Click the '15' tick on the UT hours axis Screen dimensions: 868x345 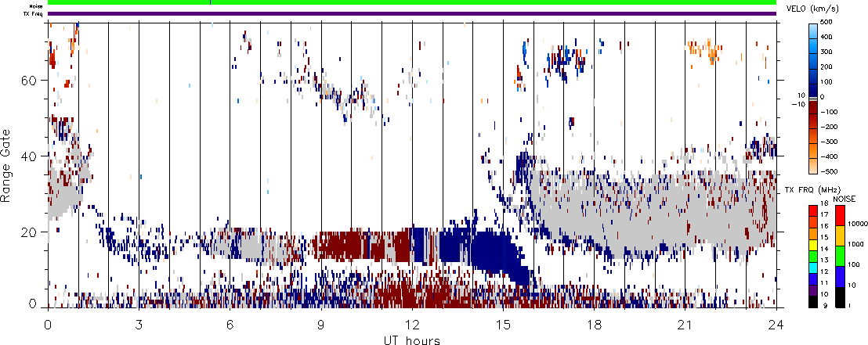pyautogui.click(x=503, y=325)
